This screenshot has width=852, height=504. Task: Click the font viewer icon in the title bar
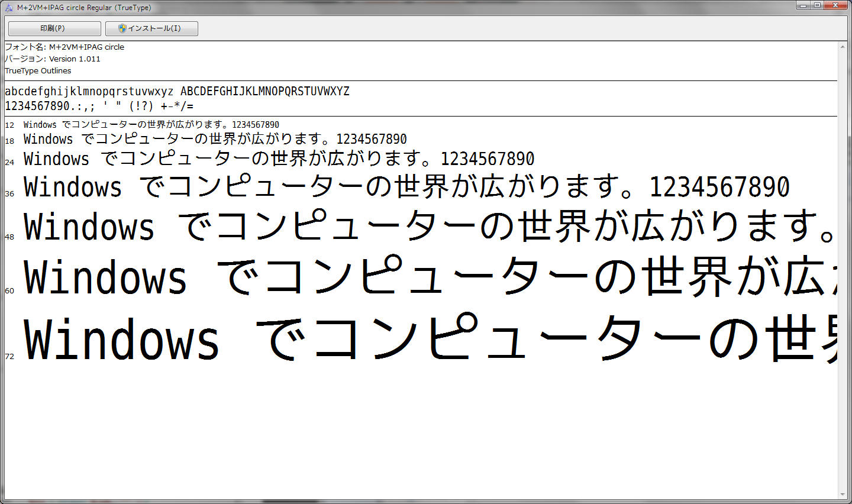[x=8, y=8]
